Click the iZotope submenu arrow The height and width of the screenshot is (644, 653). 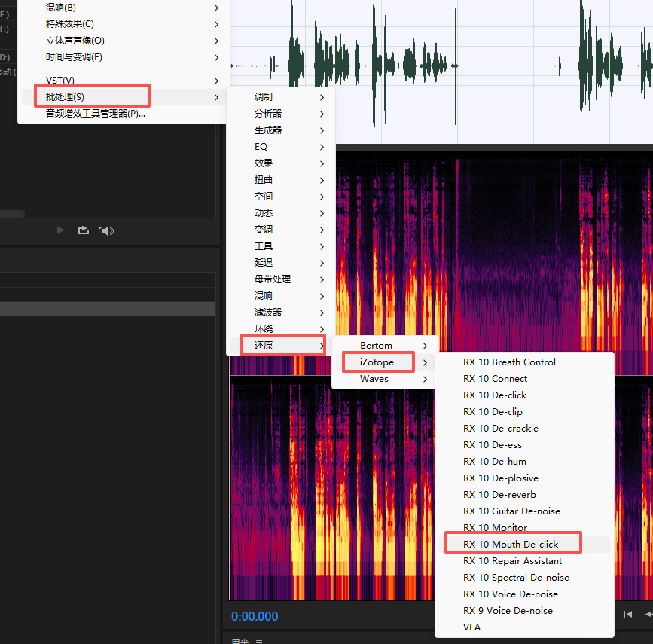[425, 362]
